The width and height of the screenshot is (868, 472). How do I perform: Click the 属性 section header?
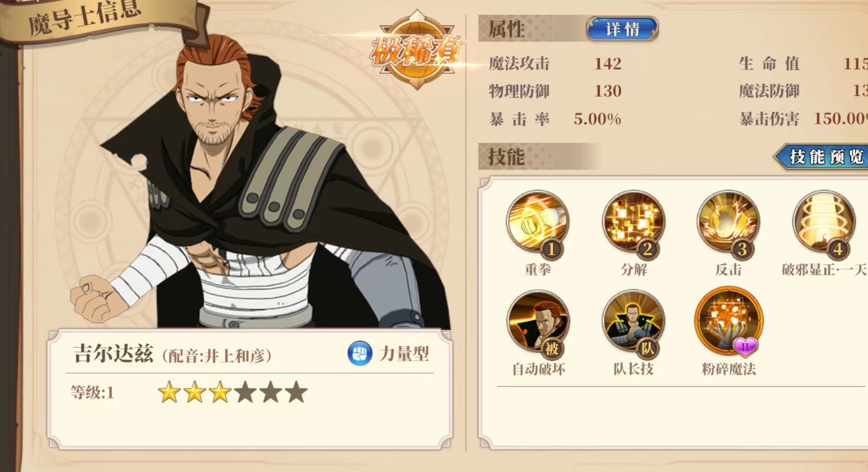[x=506, y=29]
